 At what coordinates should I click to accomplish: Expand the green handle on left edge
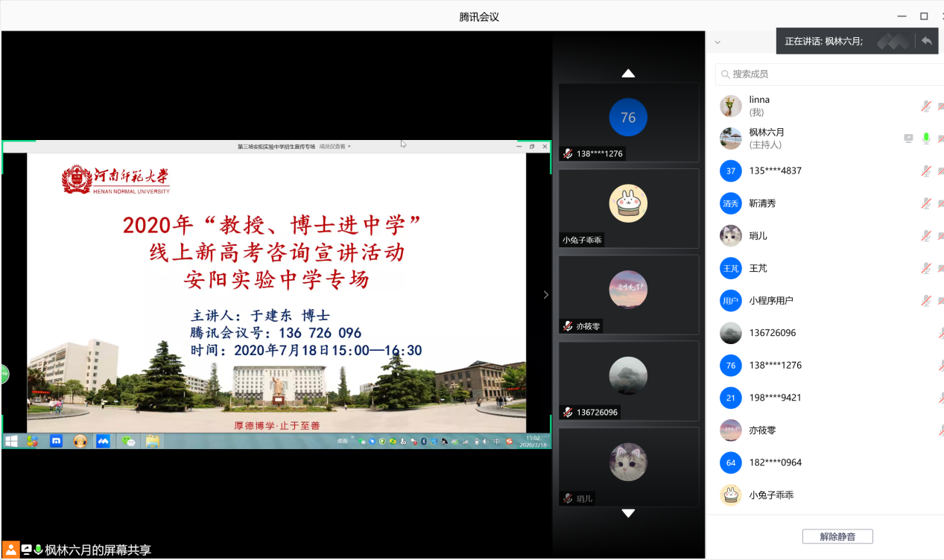(4, 374)
